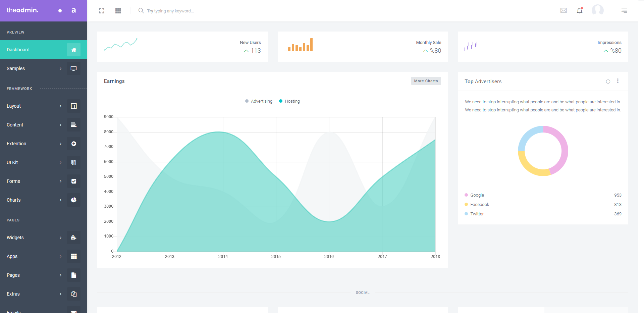
Task: Open the mail envelope icon
Action: [563, 11]
